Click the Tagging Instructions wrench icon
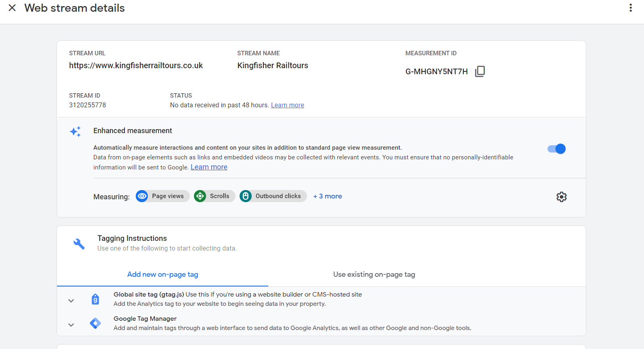Image resolution: width=644 pixels, height=349 pixels. [79, 244]
